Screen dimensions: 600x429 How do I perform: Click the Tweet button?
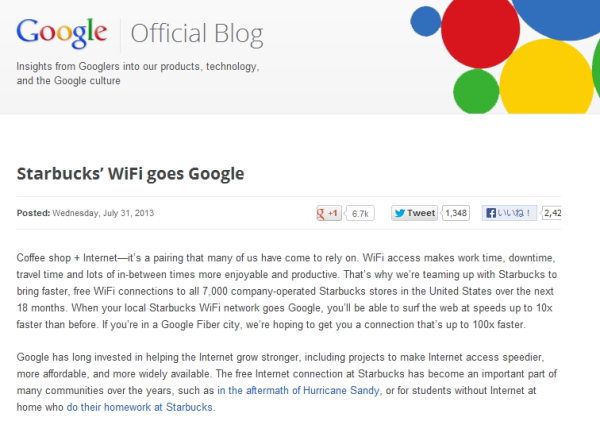(x=414, y=213)
